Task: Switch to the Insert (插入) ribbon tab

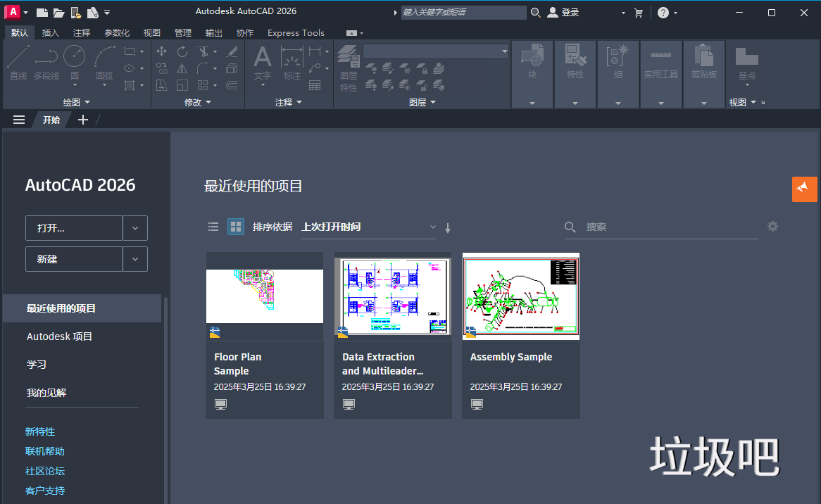Action: 51,32
